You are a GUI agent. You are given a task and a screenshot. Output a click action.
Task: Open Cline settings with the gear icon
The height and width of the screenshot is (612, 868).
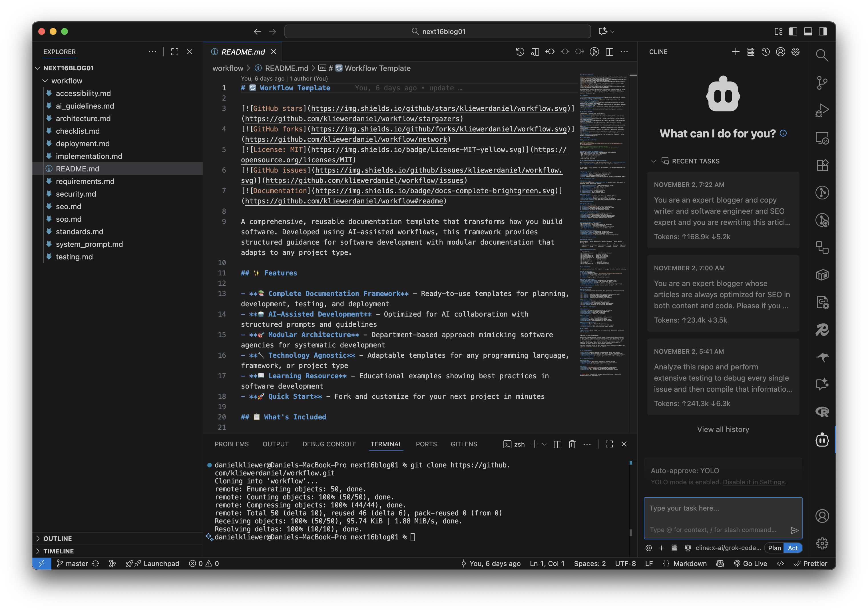pyautogui.click(x=795, y=51)
